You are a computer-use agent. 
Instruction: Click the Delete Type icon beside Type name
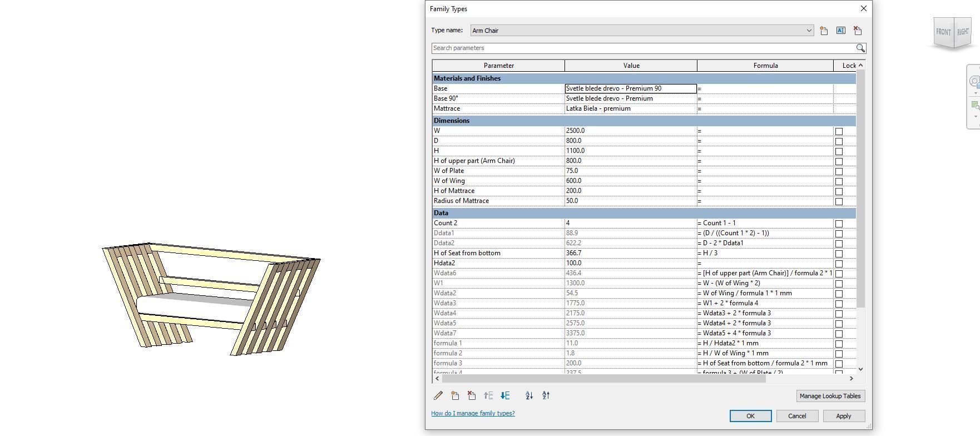pyautogui.click(x=857, y=31)
